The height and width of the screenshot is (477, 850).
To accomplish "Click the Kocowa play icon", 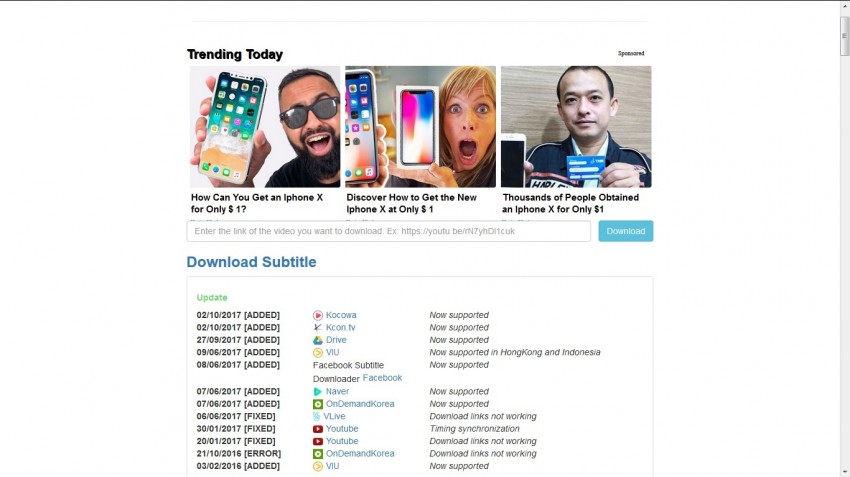I will [x=318, y=315].
